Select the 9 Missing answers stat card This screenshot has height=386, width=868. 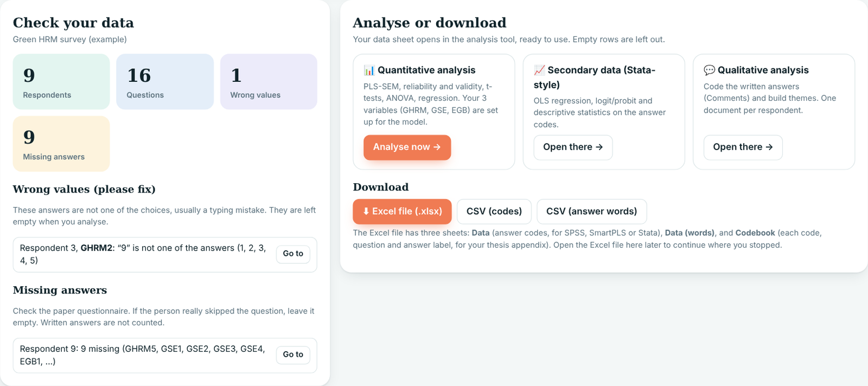(61, 144)
